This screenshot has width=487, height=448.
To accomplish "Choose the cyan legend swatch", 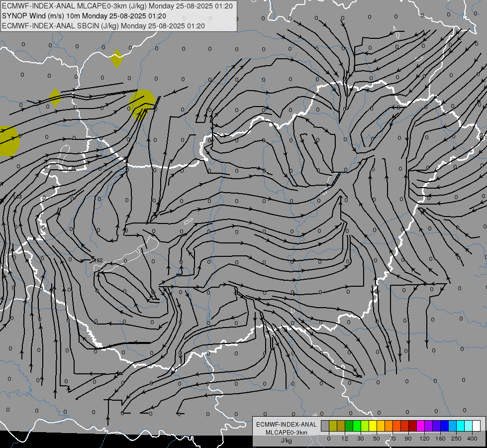I will click(460, 426).
